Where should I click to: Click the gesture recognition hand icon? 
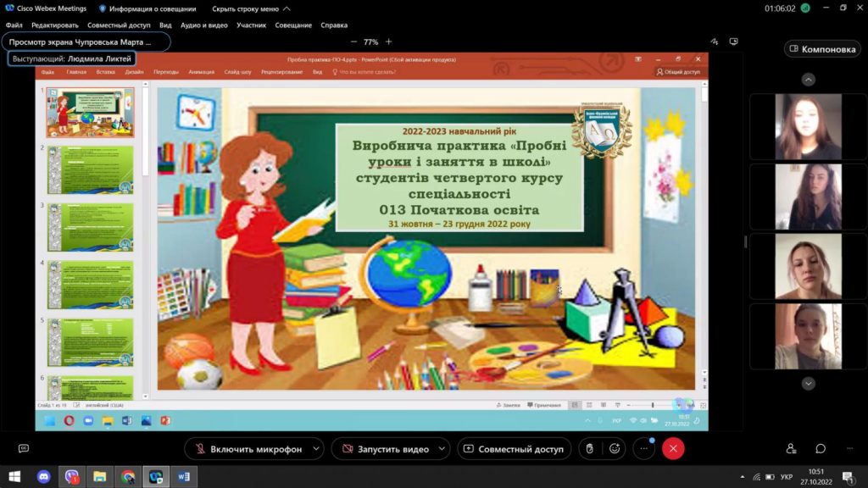click(590, 448)
